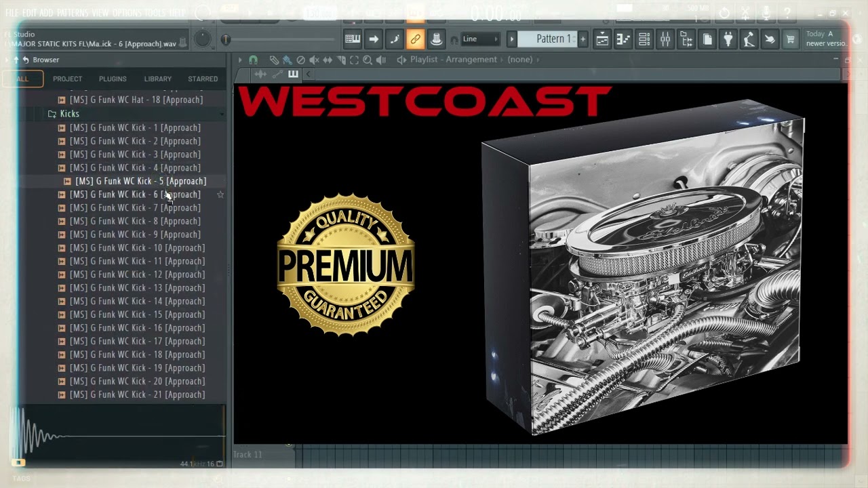Click the speaker icon beside Playlist title
Screen dimensions: 868x488
tap(401, 60)
